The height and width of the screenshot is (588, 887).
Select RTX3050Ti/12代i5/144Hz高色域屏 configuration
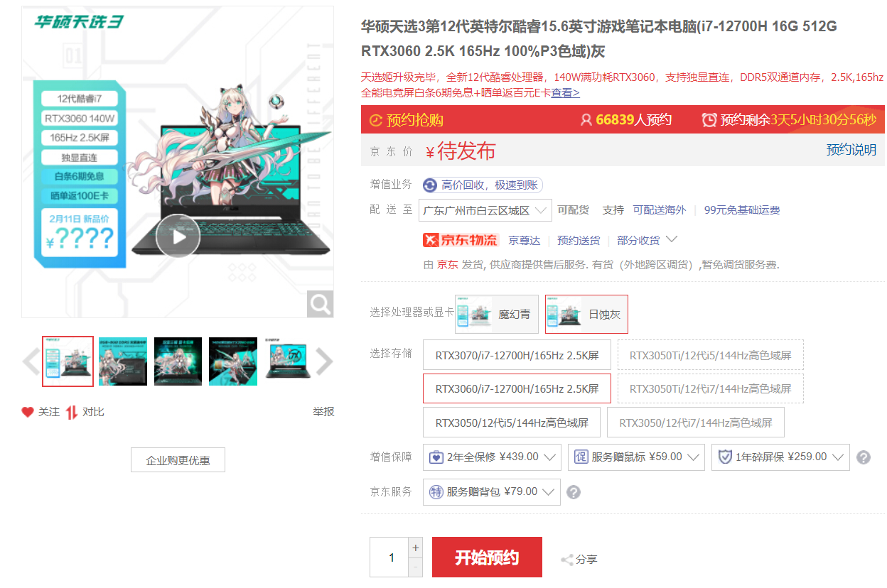[x=710, y=355]
